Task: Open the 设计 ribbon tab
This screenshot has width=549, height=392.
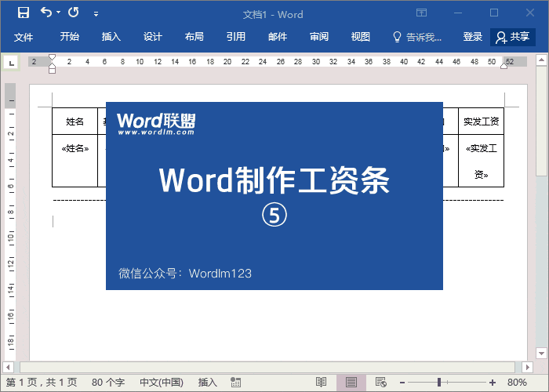Action: pos(153,36)
